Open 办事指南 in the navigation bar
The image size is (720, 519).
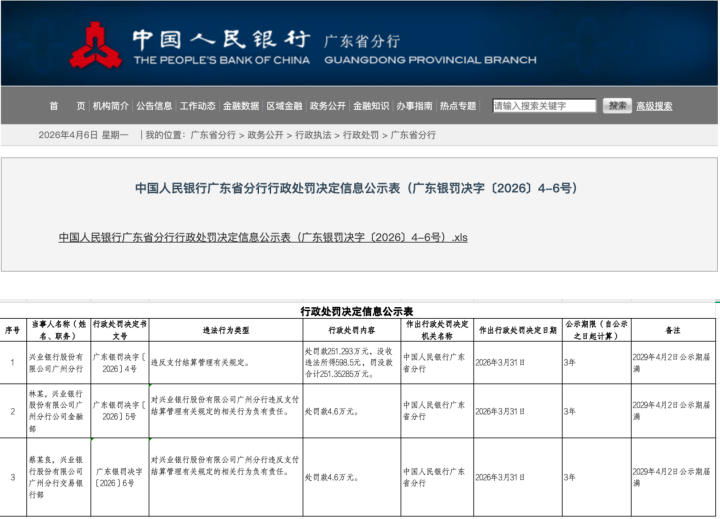click(414, 106)
